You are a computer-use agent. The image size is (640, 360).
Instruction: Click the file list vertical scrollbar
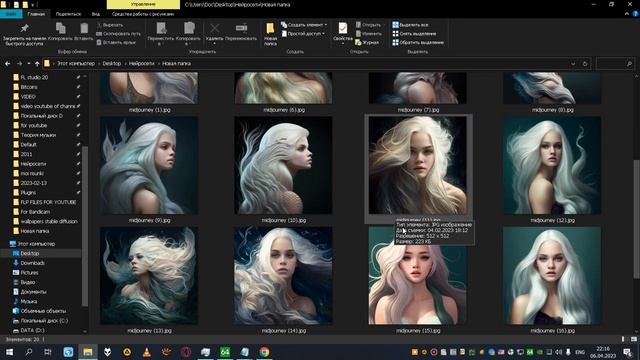click(636, 219)
